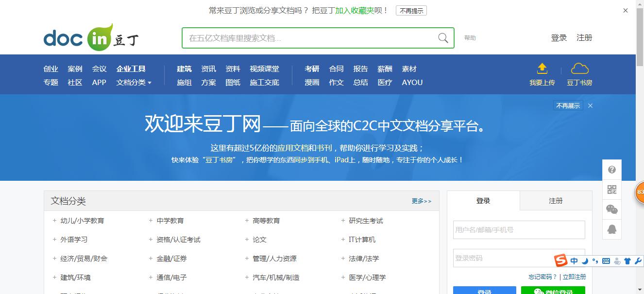Switch to the 注册 tab on login panel
Image resolution: width=644 pixels, height=294 pixels.
tap(555, 200)
